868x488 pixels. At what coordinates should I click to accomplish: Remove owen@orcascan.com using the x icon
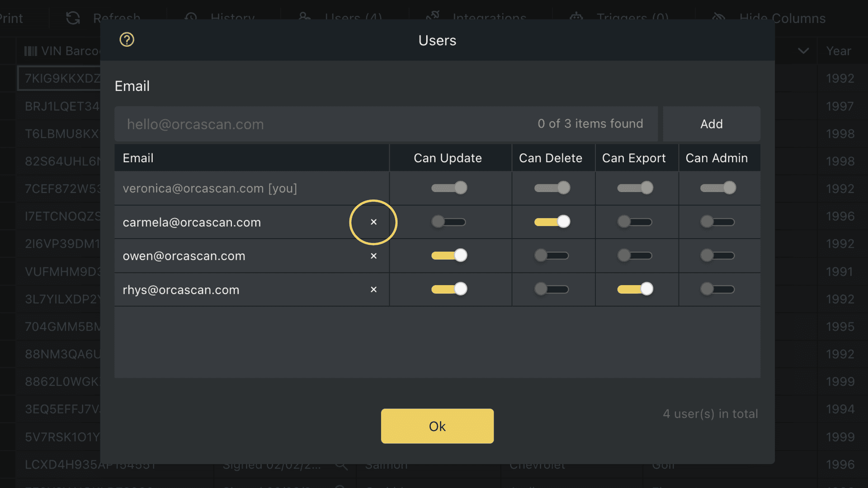(373, 256)
